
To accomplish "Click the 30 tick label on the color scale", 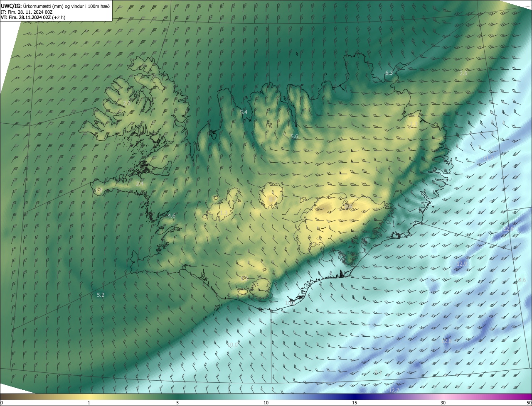I will coord(443,403).
